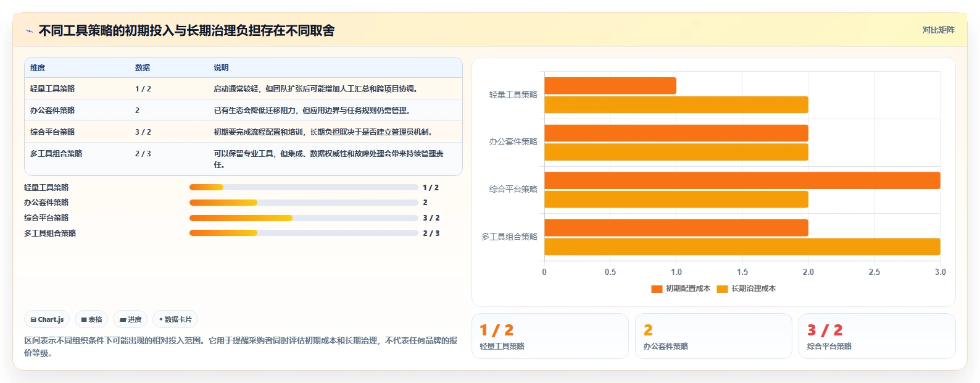The width and height of the screenshot is (980, 383).
Task: Click 轻量工具策略 initial cost bar in chart
Action: [610, 86]
